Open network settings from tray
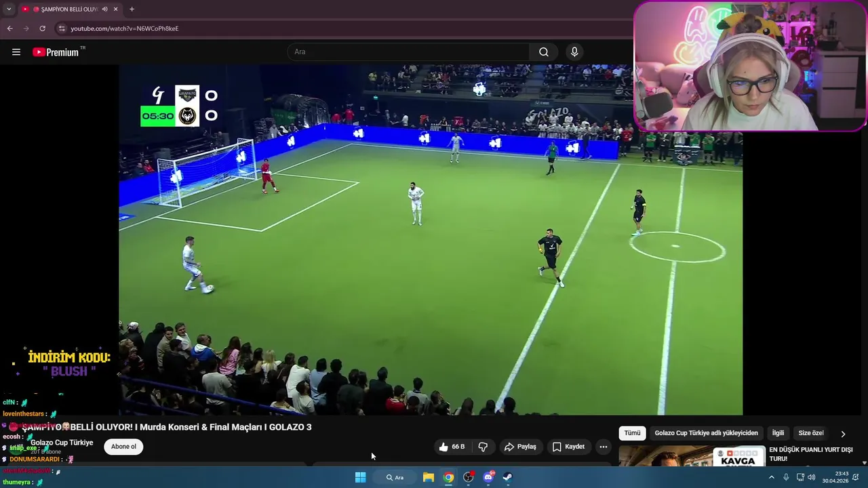 point(800,477)
